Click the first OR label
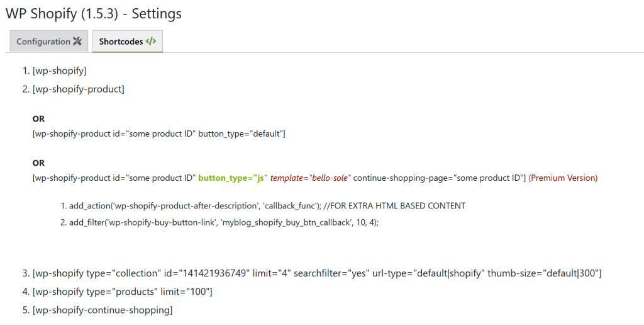The image size is (644, 325). click(x=38, y=119)
